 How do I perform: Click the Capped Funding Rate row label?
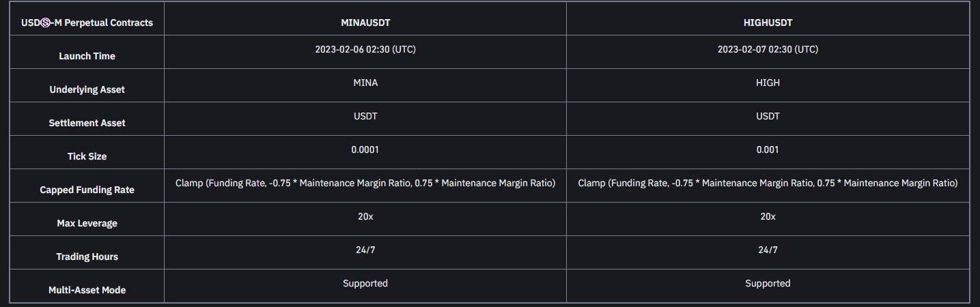point(87,190)
